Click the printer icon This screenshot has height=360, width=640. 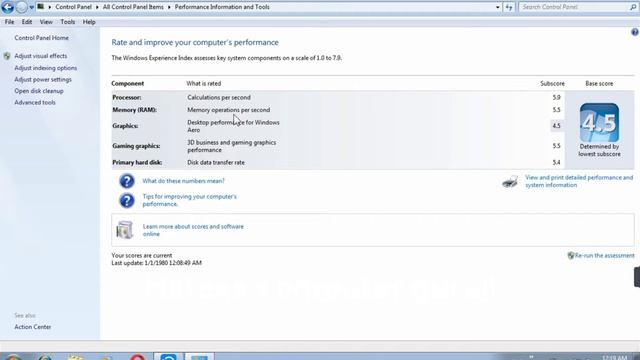coord(510,181)
